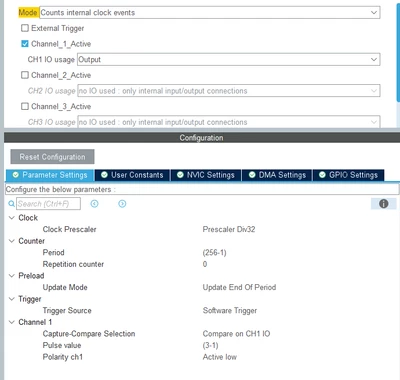The width and height of the screenshot is (400, 380).
Task: Click the mode panel vertical scrollbar
Action: [x=398, y=53]
